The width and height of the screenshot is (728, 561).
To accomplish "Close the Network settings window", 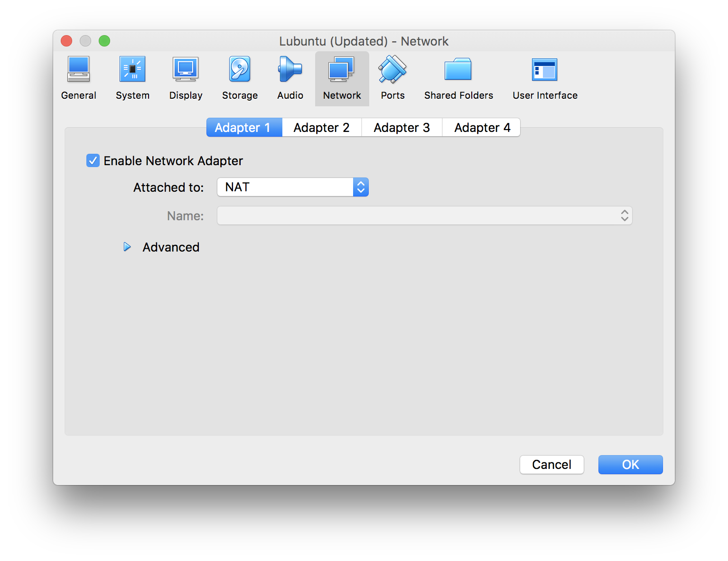I will (66, 41).
